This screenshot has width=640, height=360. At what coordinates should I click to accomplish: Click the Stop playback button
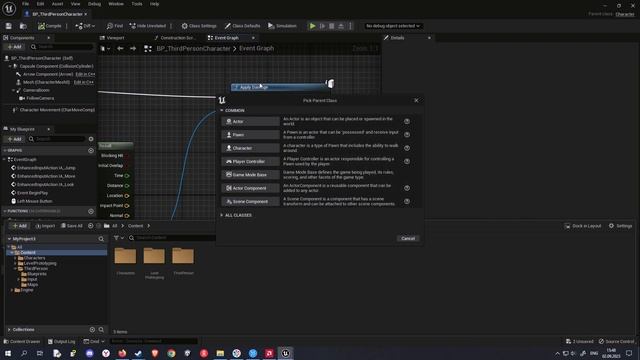(332, 26)
